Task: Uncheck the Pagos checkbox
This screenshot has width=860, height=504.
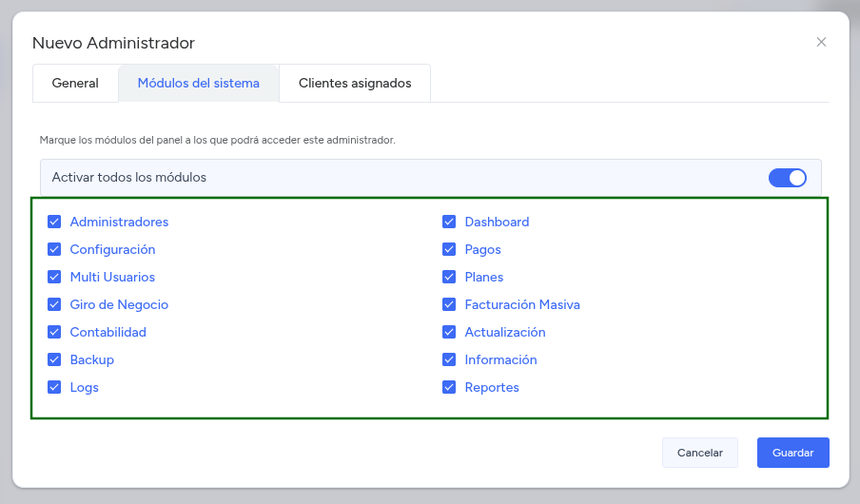Action: point(449,249)
